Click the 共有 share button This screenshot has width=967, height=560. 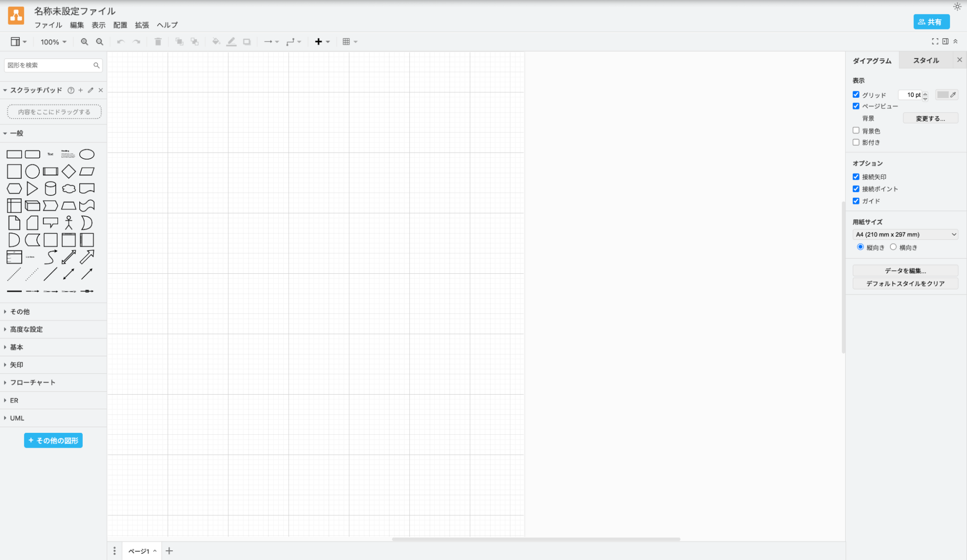pos(931,22)
